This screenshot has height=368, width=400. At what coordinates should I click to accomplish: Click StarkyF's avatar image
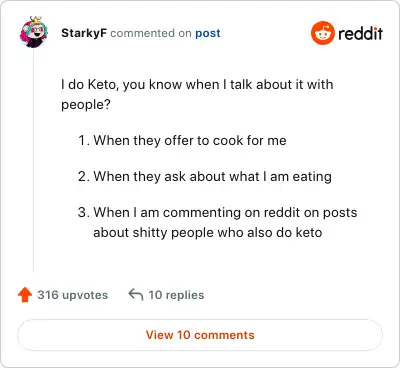pyautogui.click(x=34, y=32)
